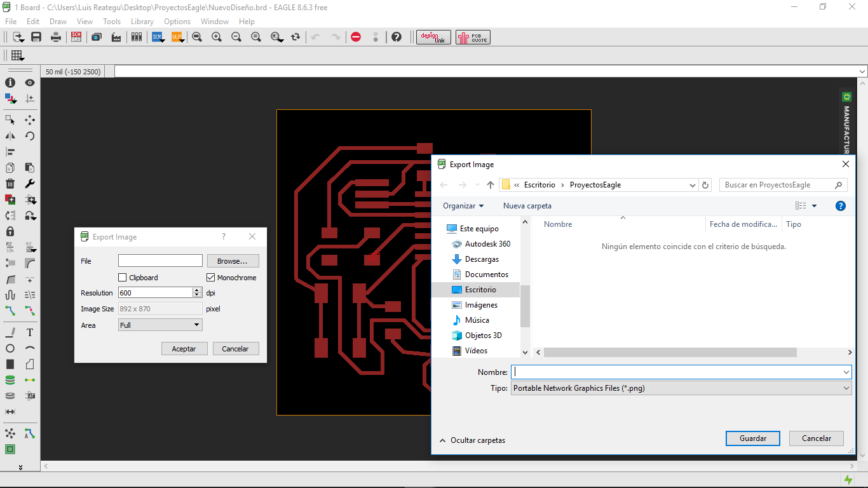
Task: Click the Nueva carpeta button
Action: click(x=527, y=206)
